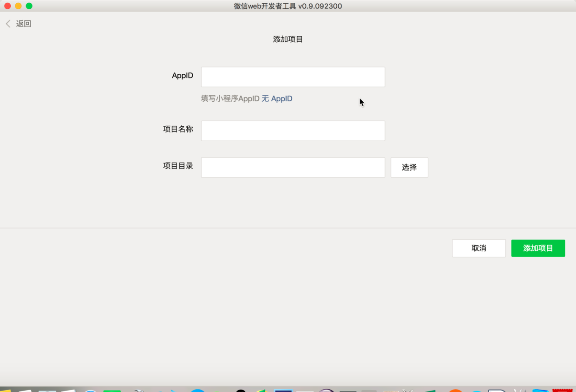The width and height of the screenshot is (576, 392).
Task: Maximize the window with the green button
Action: [x=29, y=6]
